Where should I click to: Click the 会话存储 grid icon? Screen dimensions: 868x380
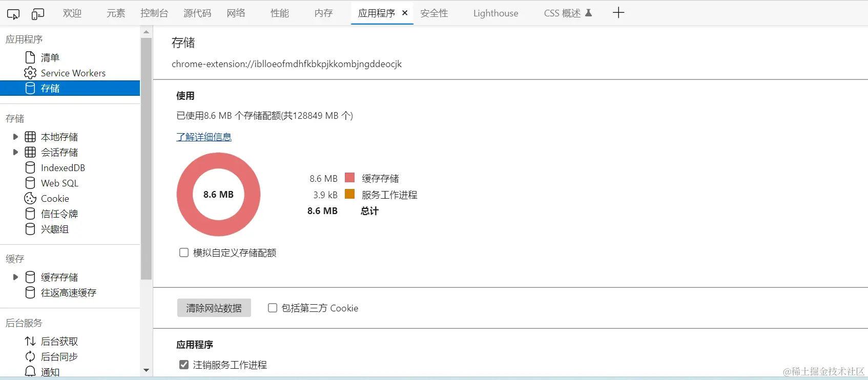(30, 152)
